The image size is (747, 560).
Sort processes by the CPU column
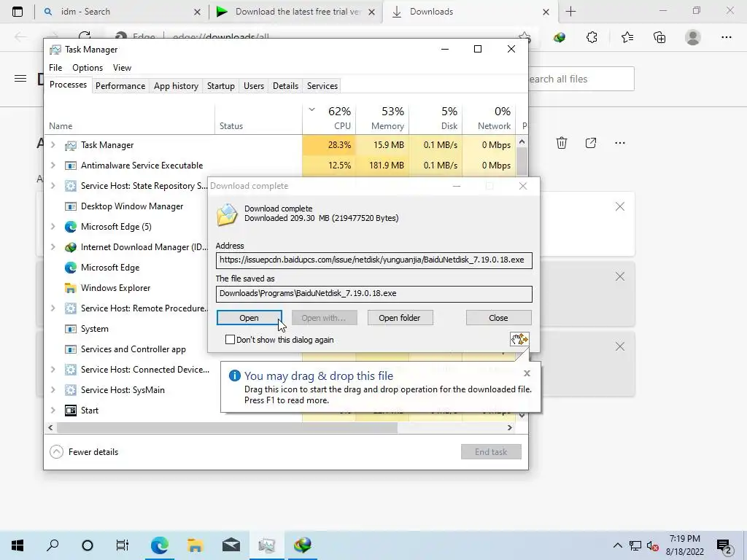(x=329, y=118)
